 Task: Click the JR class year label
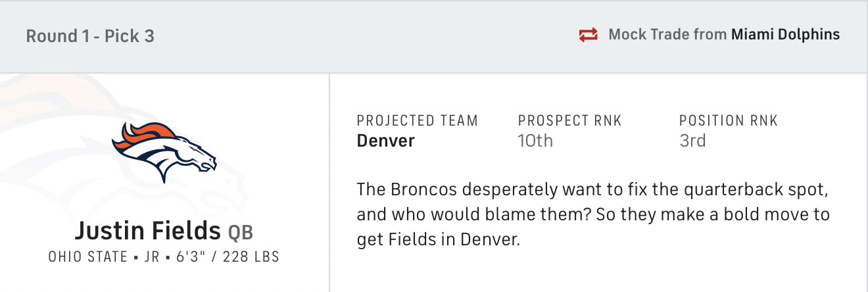152,257
